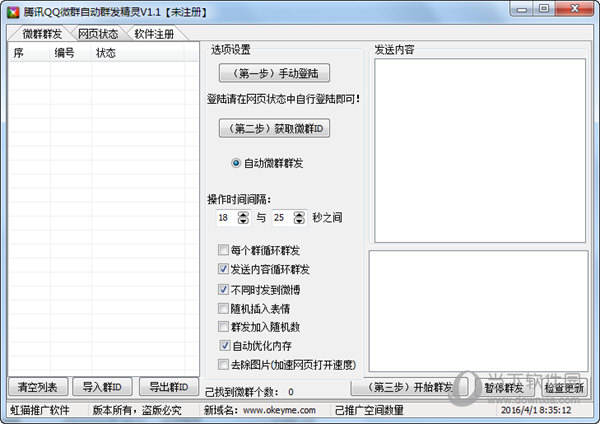Uncheck 不同时发到微博 checkbox
Screen dimensions: 600x424
pos(223,289)
